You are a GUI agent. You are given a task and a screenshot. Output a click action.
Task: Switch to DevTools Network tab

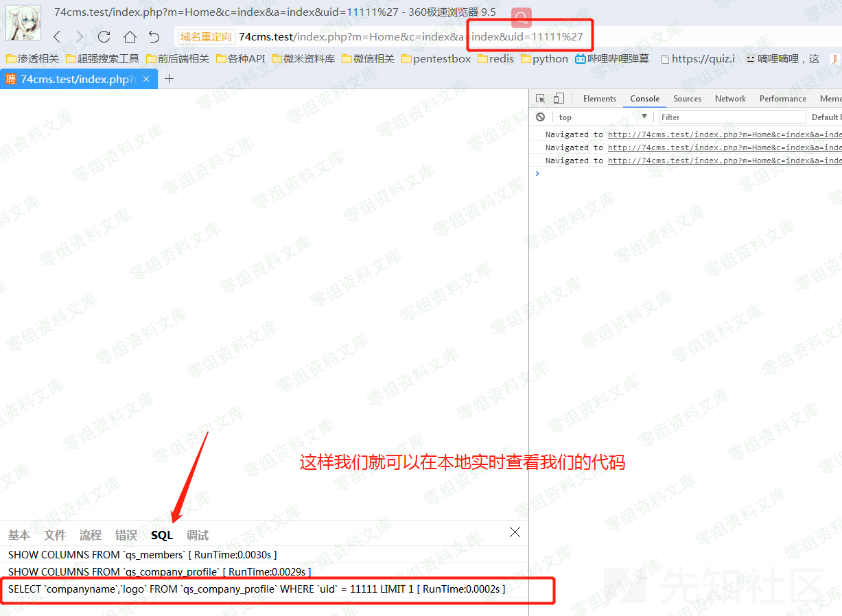pos(730,99)
